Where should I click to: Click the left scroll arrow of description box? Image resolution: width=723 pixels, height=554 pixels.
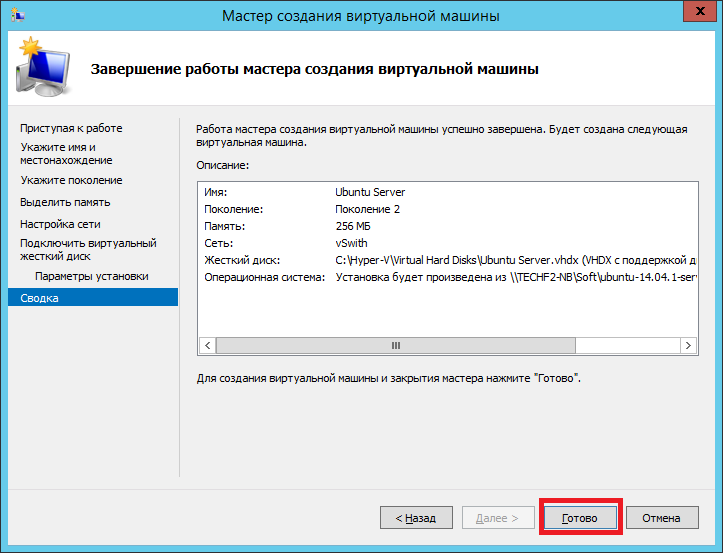208,346
